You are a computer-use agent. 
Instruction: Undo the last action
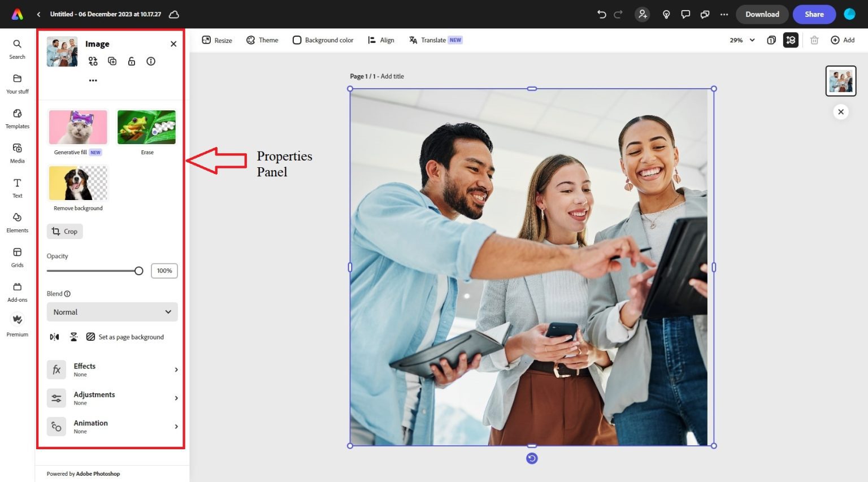[x=601, y=14]
